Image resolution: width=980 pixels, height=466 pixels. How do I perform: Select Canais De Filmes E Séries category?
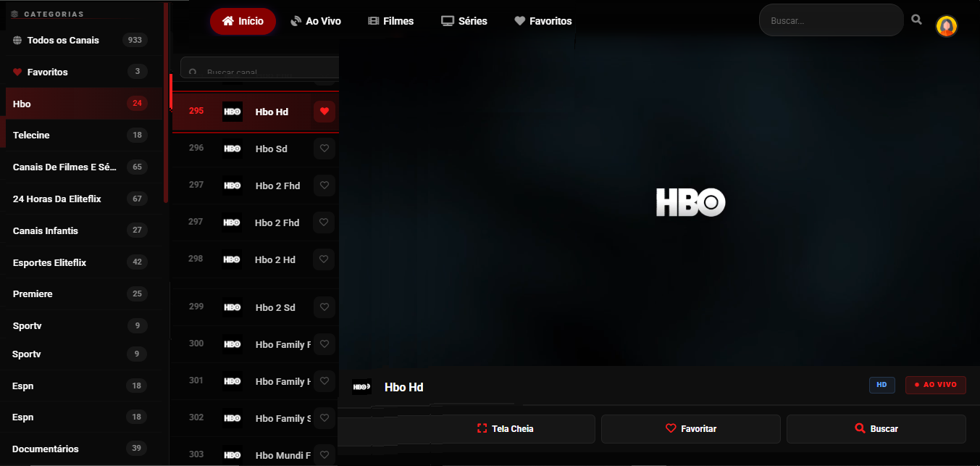(83, 167)
